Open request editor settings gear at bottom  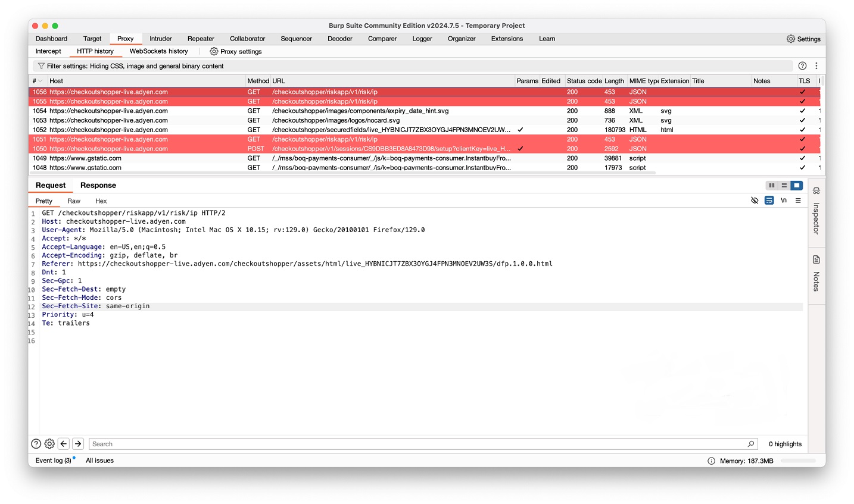(49, 443)
